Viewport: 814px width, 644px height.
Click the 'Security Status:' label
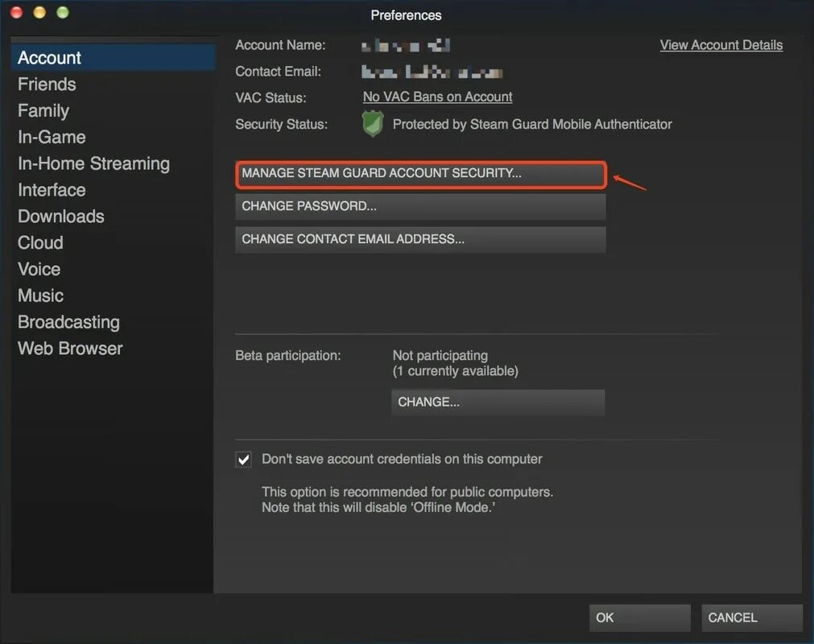click(x=281, y=125)
